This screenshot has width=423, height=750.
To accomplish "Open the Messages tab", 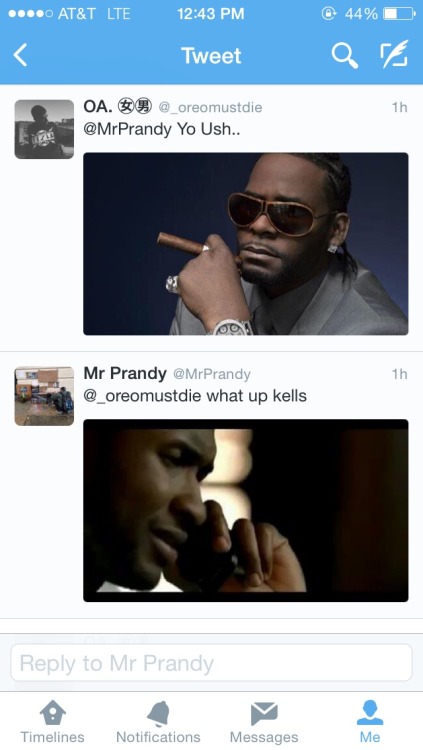I will tap(264, 722).
